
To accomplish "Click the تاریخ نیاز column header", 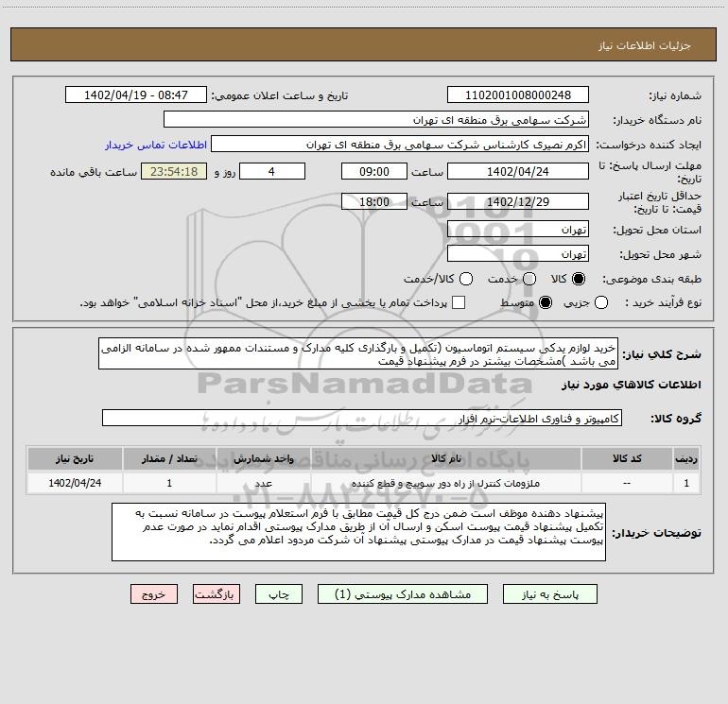I will point(75,458).
